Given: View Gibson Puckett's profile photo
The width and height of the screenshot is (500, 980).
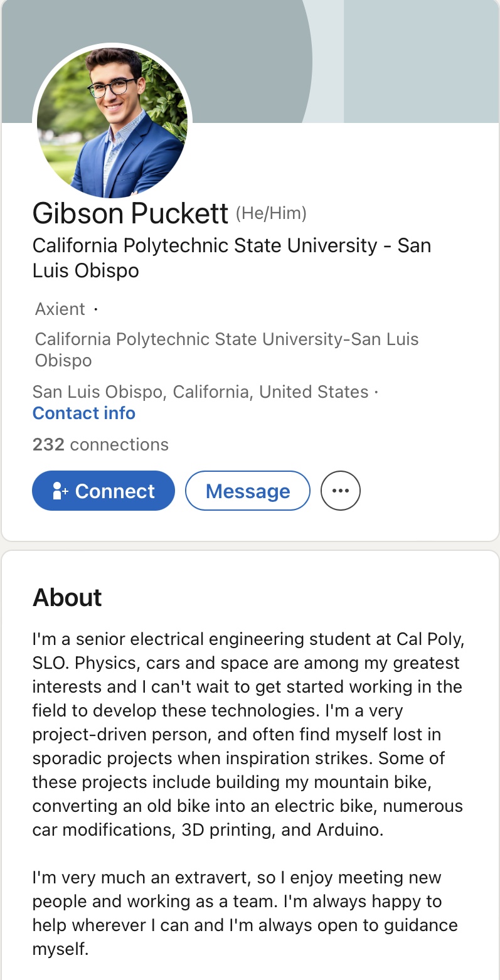Looking at the screenshot, I should tap(112, 122).
